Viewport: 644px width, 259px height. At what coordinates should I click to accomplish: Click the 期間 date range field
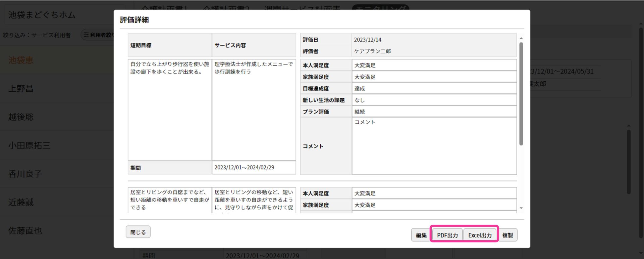tap(254, 168)
